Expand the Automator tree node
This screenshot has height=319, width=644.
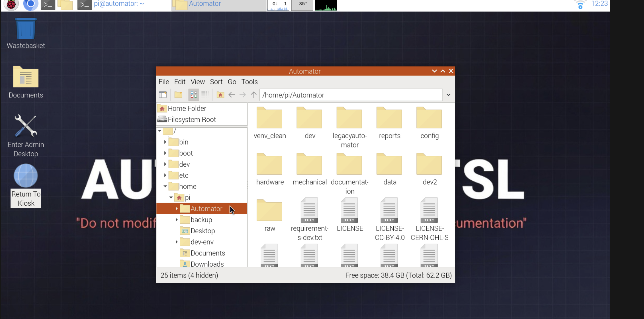point(177,209)
